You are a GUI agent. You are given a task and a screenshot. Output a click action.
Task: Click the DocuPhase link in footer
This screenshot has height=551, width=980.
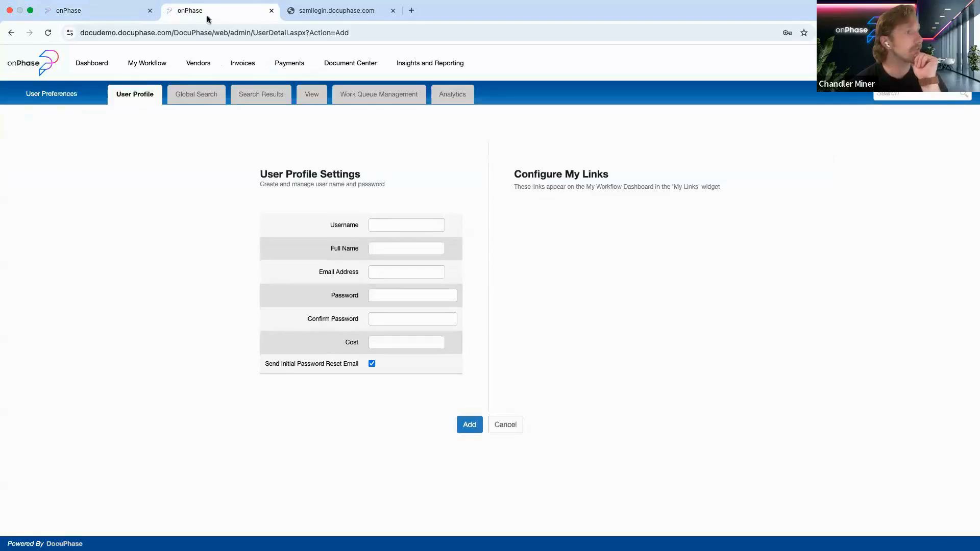click(64, 543)
